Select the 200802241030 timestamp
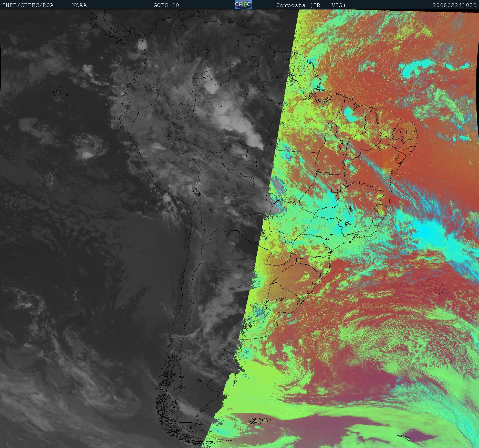479x448 pixels. click(455, 5)
